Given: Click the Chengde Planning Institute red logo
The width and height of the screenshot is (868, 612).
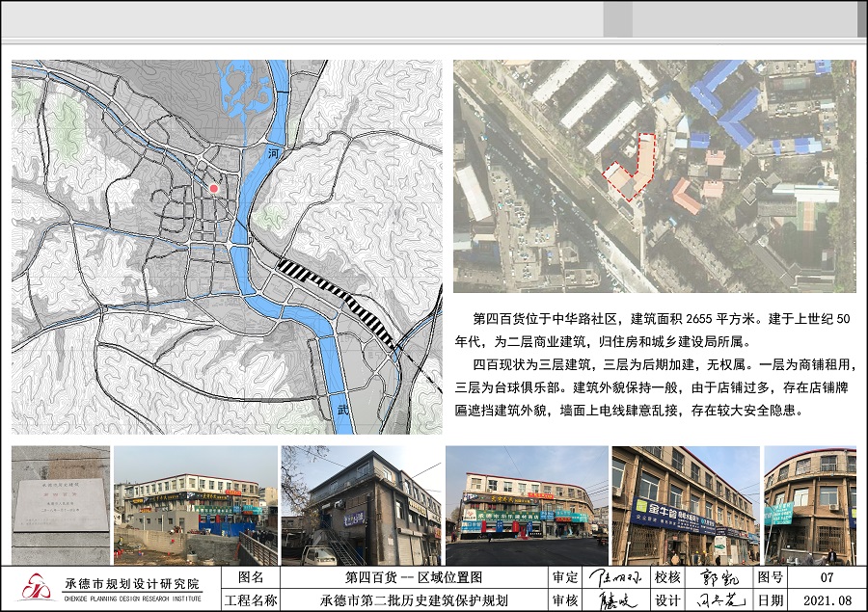Looking at the screenshot, I should point(37,588).
